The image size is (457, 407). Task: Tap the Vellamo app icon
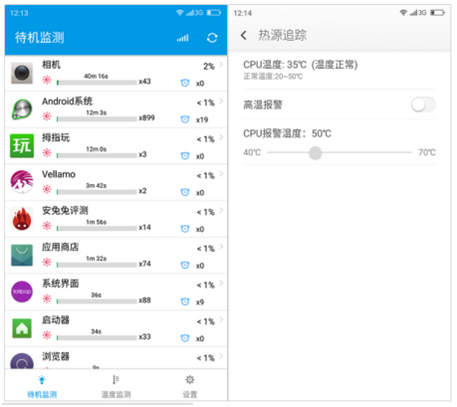click(x=22, y=182)
